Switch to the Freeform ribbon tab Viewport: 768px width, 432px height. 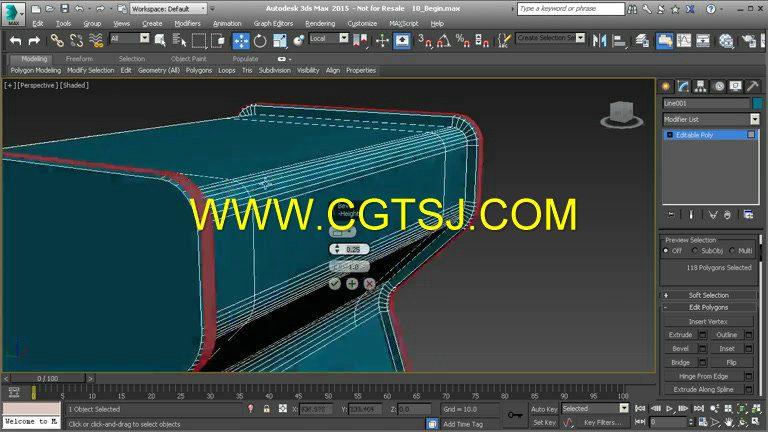(79, 59)
